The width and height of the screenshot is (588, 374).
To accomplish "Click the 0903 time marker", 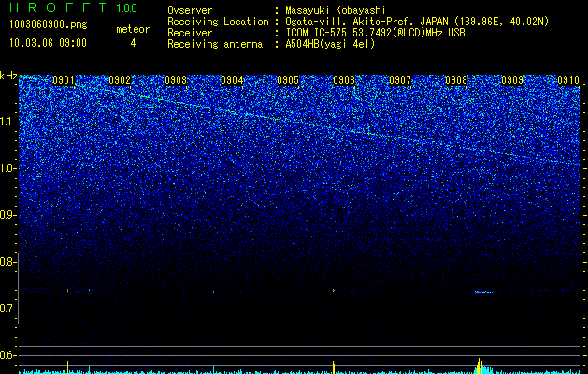I will [x=176, y=80].
